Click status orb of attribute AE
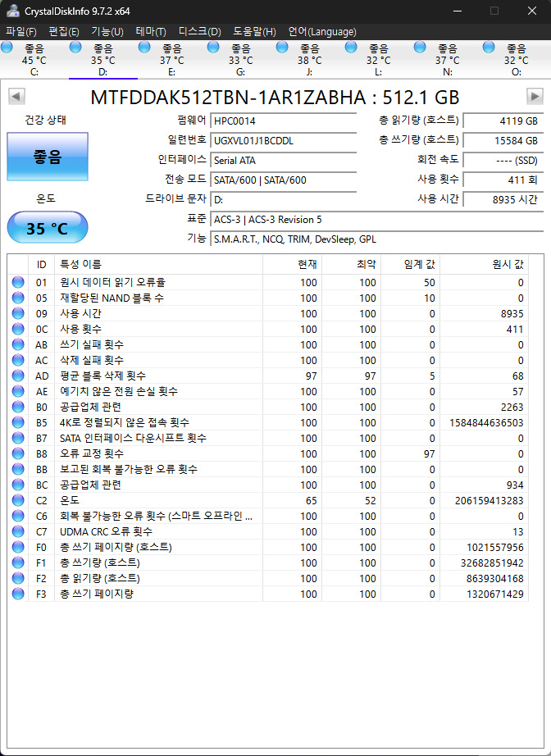The image size is (551, 756). point(18,391)
